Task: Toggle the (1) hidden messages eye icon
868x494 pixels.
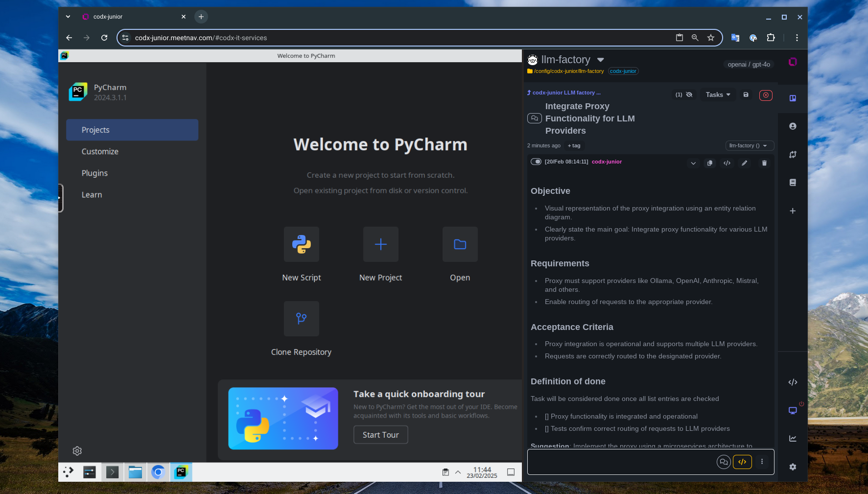Action: (x=689, y=94)
